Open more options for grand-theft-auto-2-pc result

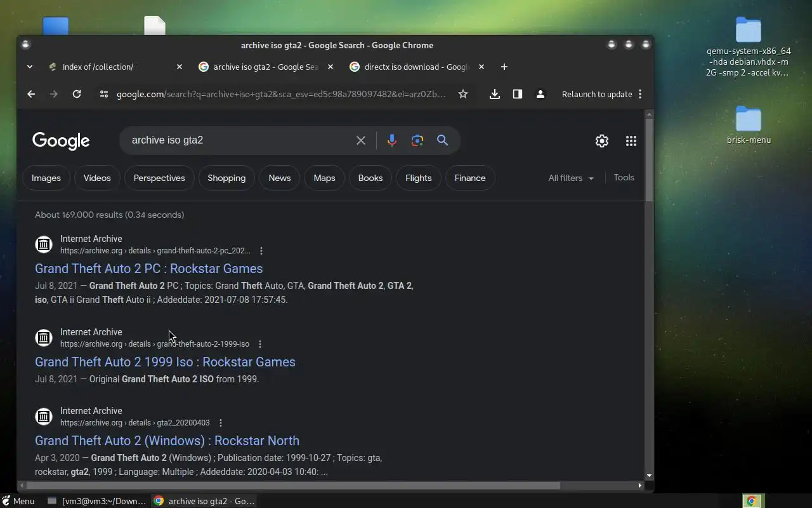(x=261, y=251)
